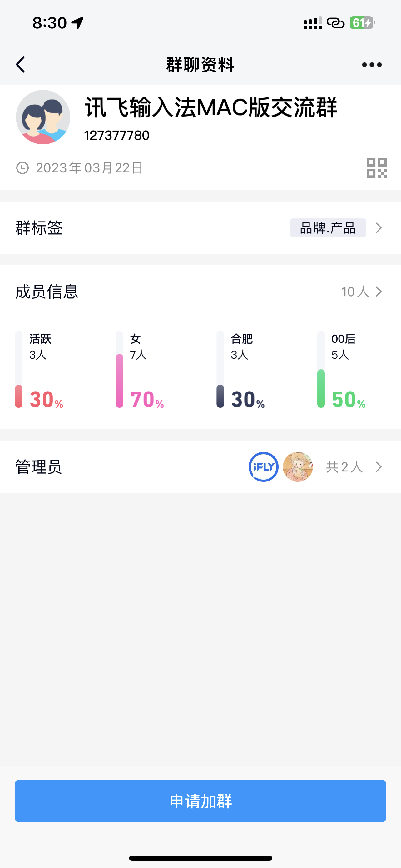Tap the 管理员 row label
Viewport: 401px width, 868px height.
39,467
